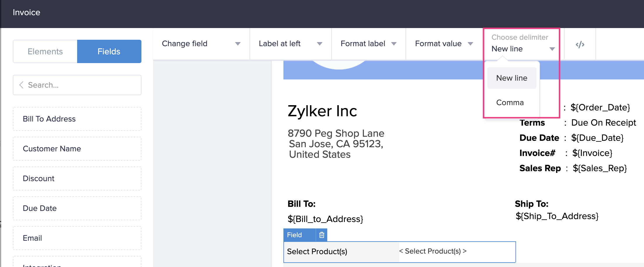The height and width of the screenshot is (267, 644).
Task: Select the Discount field item
Action: coord(77,178)
